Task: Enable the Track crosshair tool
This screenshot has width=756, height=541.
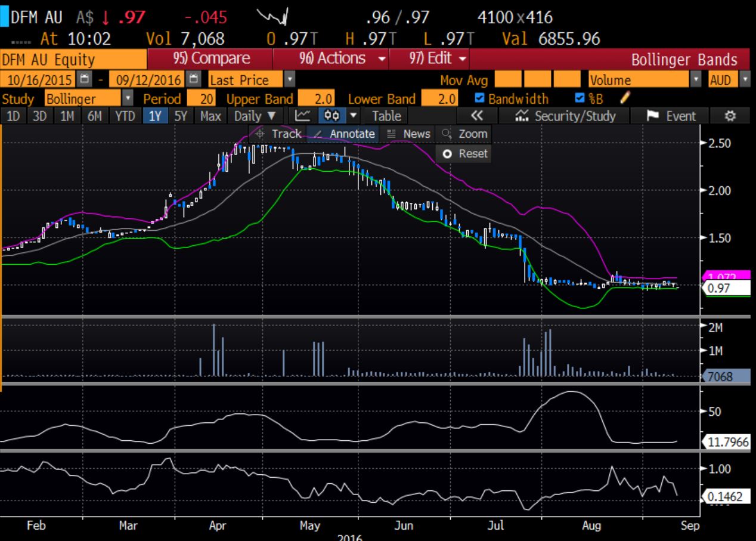Action: pos(279,134)
